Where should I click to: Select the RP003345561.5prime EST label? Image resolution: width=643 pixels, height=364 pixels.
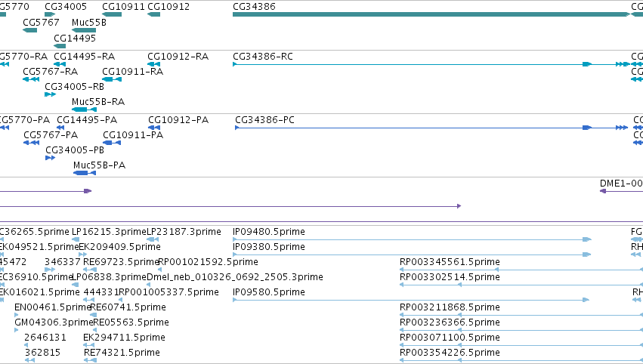450,261
